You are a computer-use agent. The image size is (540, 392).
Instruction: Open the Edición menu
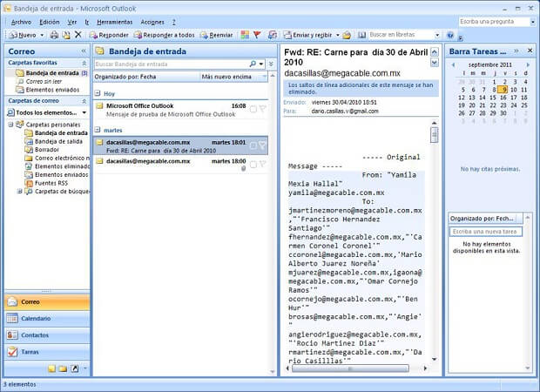point(50,22)
